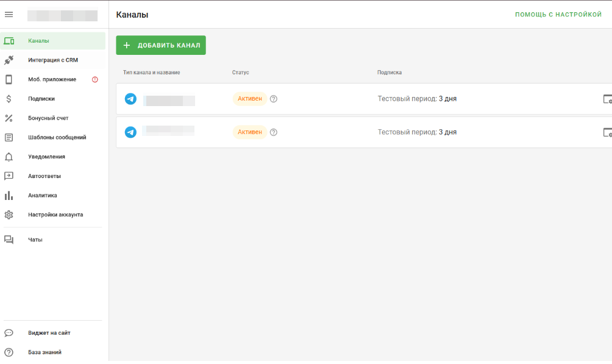This screenshot has height=364, width=612.
Task: Click the second channel's Активен status badge
Action: [x=250, y=132]
